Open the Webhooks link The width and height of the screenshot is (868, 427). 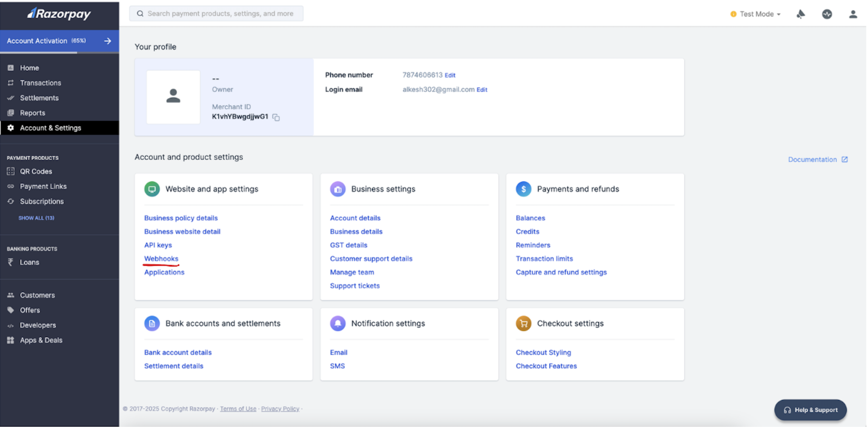pyautogui.click(x=161, y=258)
